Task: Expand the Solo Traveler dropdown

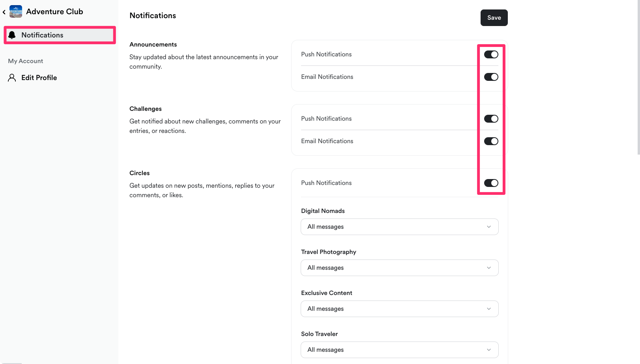Action: point(399,350)
